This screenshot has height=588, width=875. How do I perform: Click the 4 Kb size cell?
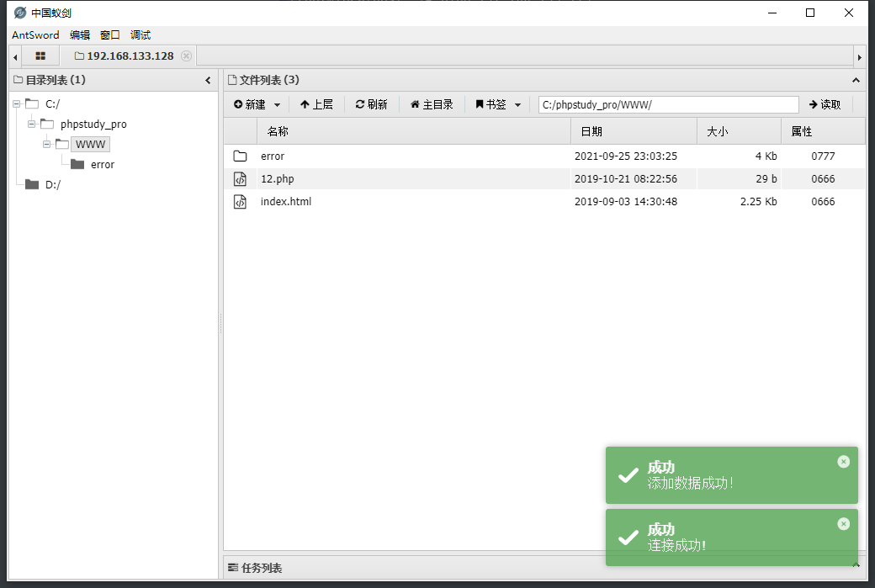pos(766,156)
